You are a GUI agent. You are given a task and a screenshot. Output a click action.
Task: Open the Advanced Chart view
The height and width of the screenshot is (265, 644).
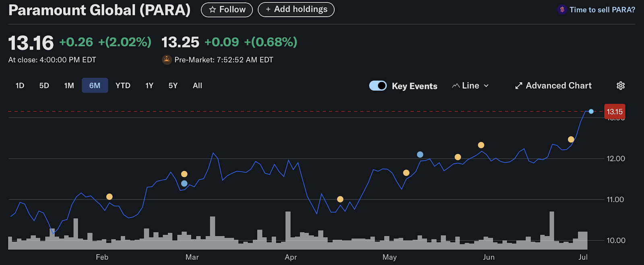pyautogui.click(x=553, y=86)
